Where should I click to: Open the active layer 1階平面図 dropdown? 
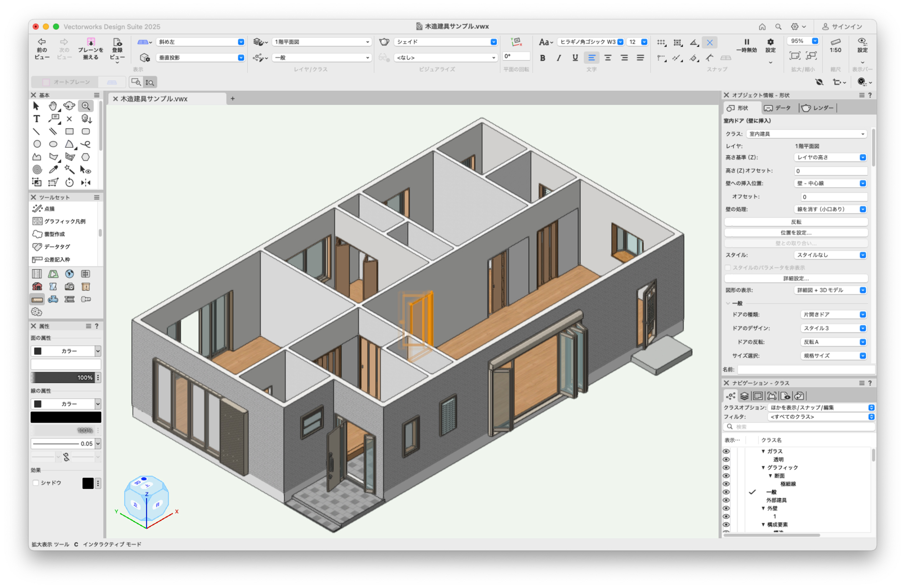pyautogui.click(x=322, y=42)
